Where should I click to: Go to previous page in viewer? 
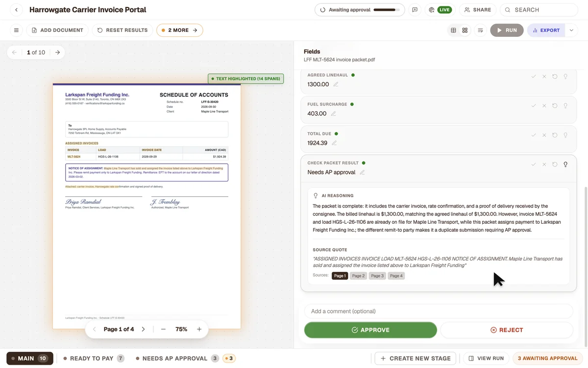coord(95,329)
